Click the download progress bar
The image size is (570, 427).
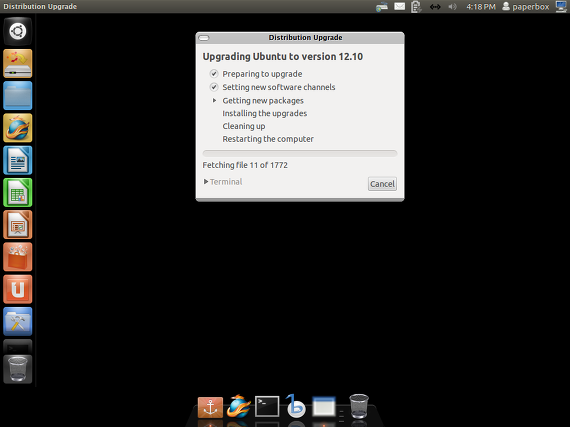click(x=300, y=154)
